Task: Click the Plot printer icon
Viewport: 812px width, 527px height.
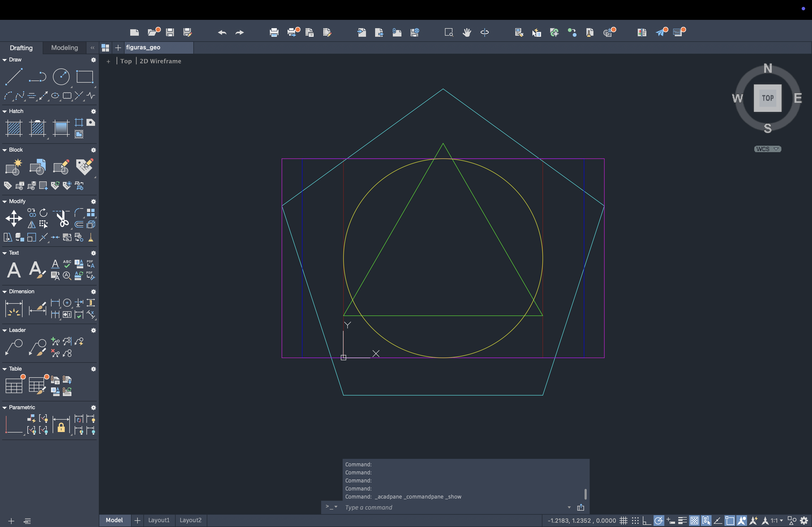Action: (x=274, y=32)
